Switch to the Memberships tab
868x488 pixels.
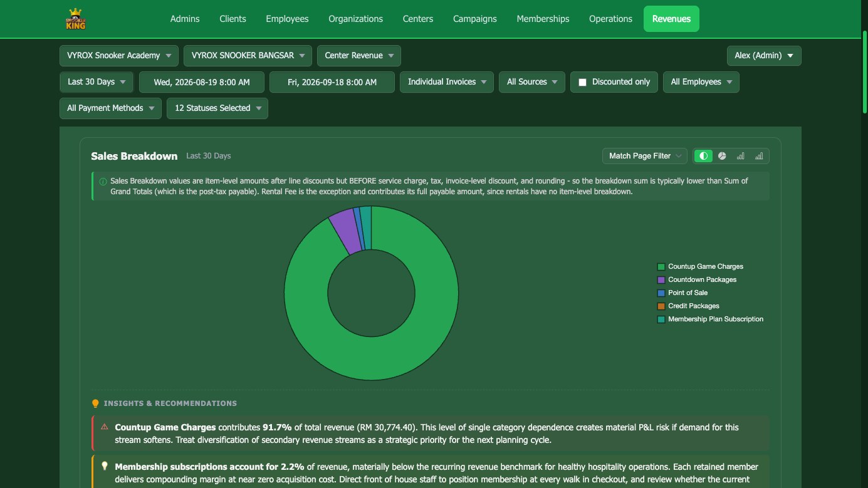pos(543,19)
